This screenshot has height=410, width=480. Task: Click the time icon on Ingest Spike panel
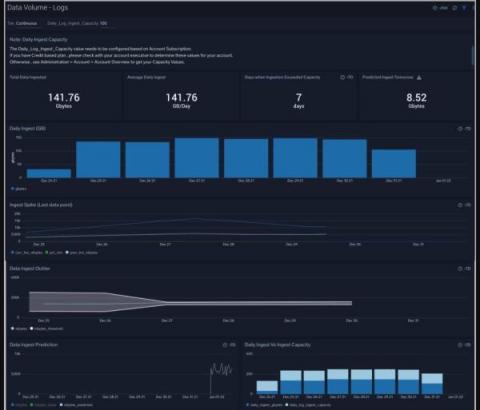click(460, 205)
